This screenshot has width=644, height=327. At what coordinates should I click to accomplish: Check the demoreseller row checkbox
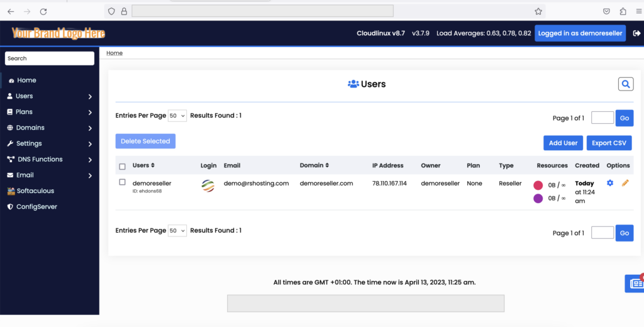(x=123, y=182)
